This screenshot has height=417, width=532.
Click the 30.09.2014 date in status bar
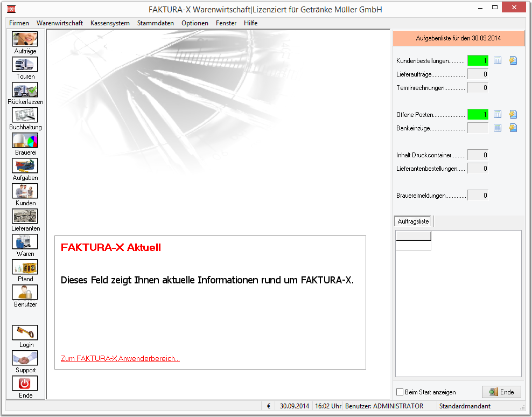[294, 406]
